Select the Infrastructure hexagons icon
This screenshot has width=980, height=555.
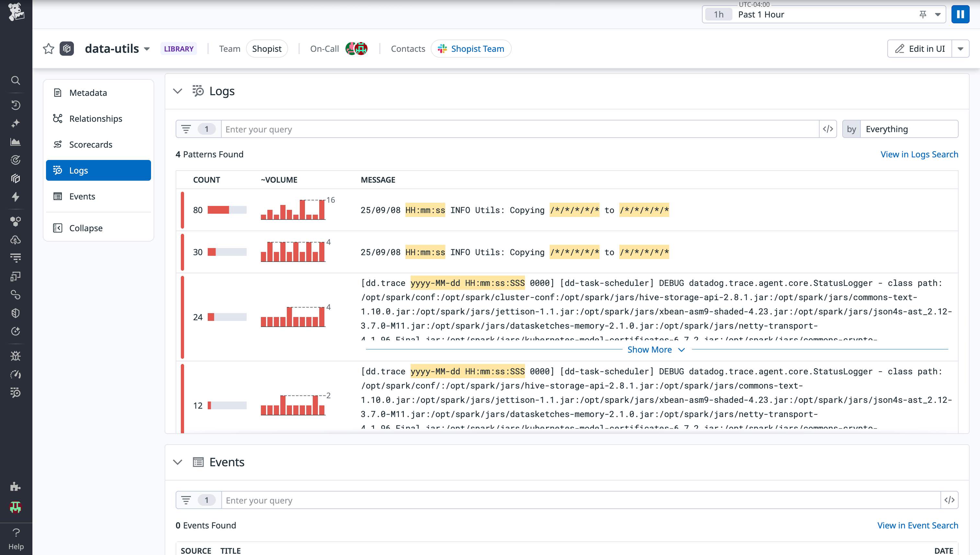pyautogui.click(x=15, y=221)
